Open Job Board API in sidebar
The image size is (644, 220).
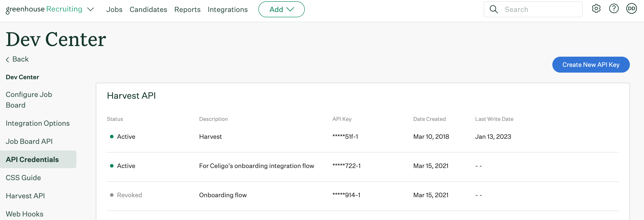click(x=29, y=141)
